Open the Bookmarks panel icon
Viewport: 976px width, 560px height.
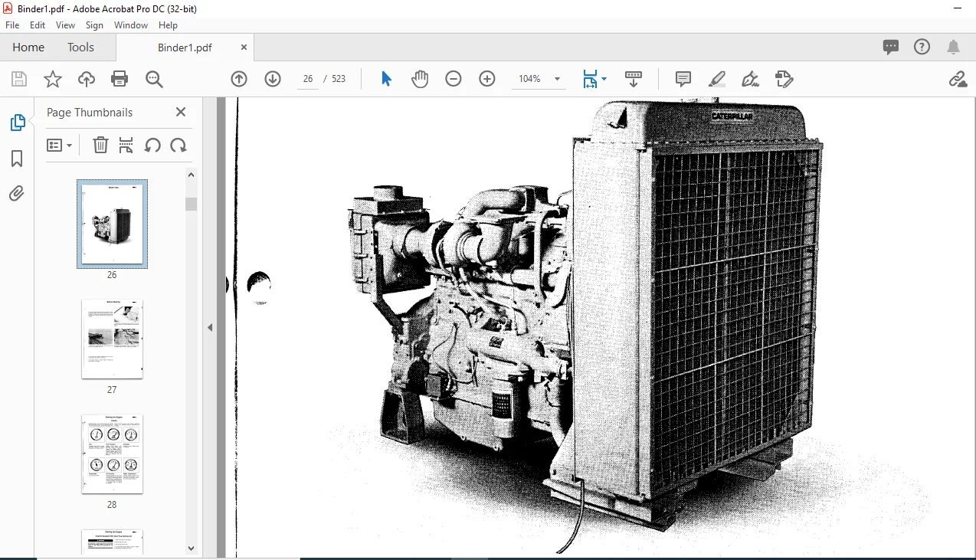point(17,159)
